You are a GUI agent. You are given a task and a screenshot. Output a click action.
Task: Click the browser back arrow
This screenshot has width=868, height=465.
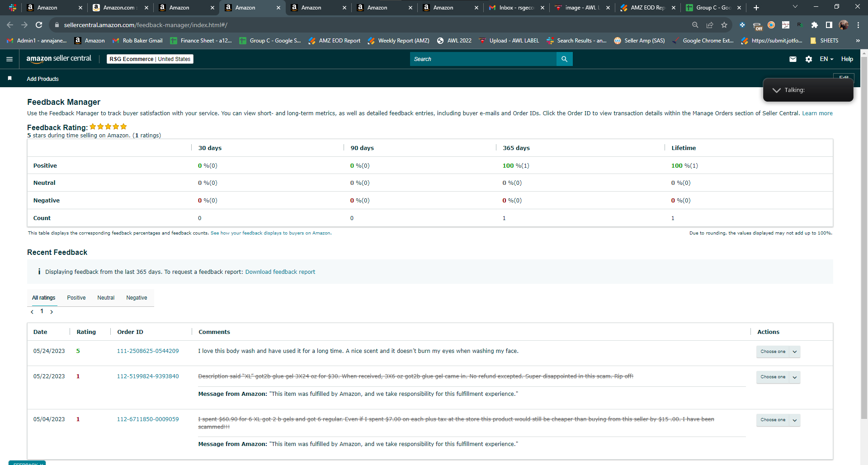tap(10, 25)
